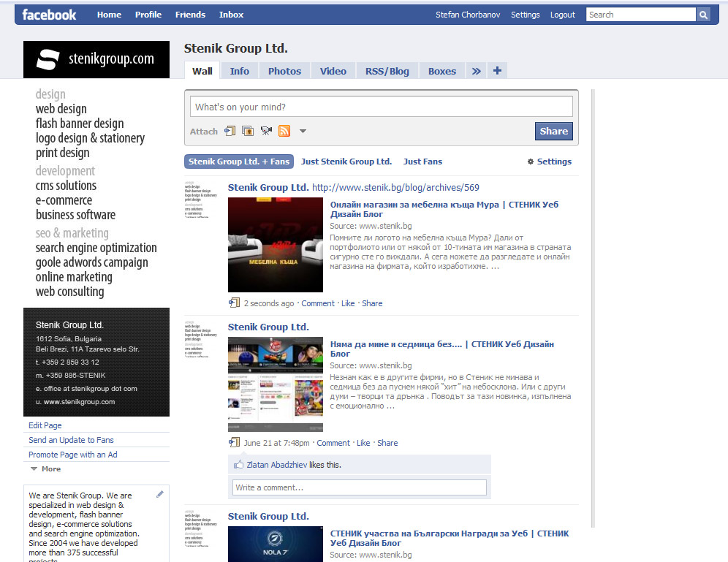Click the 'Stenik Group Ltd.' page title

pyautogui.click(x=236, y=48)
